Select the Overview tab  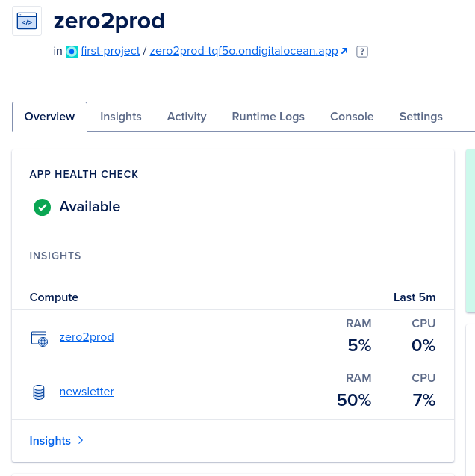pyautogui.click(x=49, y=117)
